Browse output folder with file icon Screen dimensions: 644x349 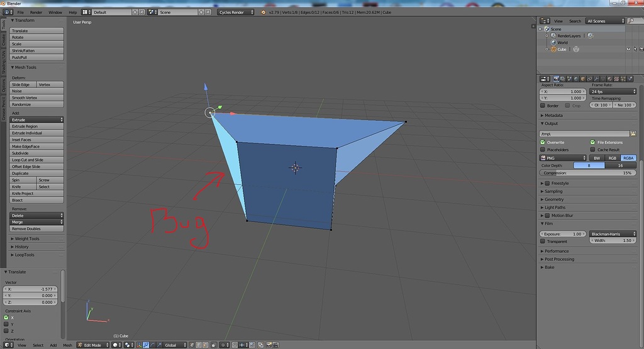pyautogui.click(x=633, y=134)
